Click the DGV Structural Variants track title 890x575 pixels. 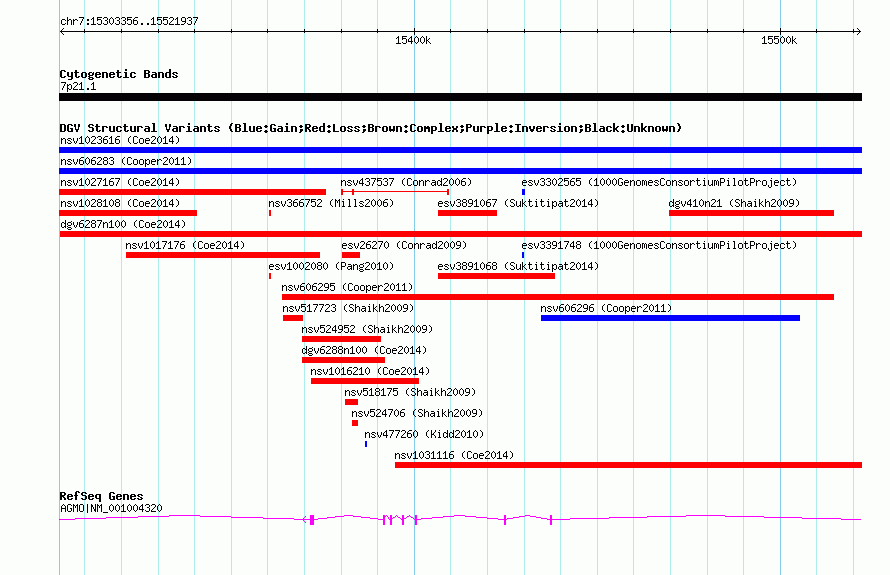click(371, 128)
